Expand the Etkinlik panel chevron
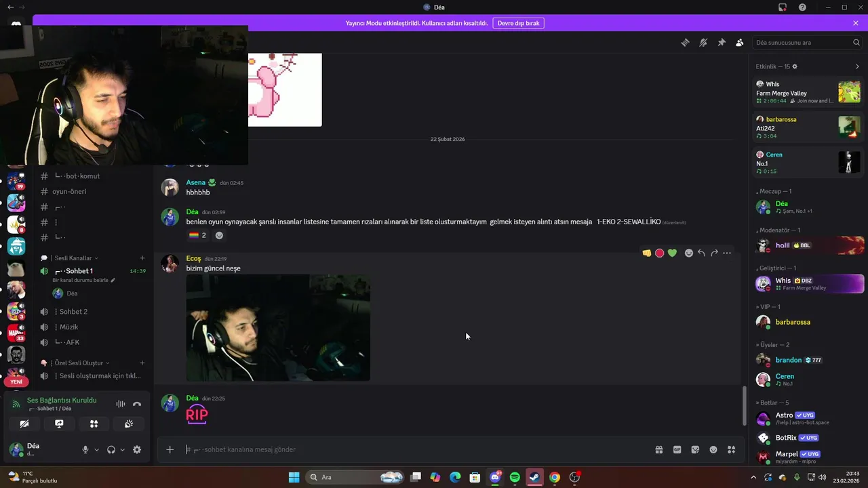Viewport: 868px width, 488px height. [x=857, y=66]
